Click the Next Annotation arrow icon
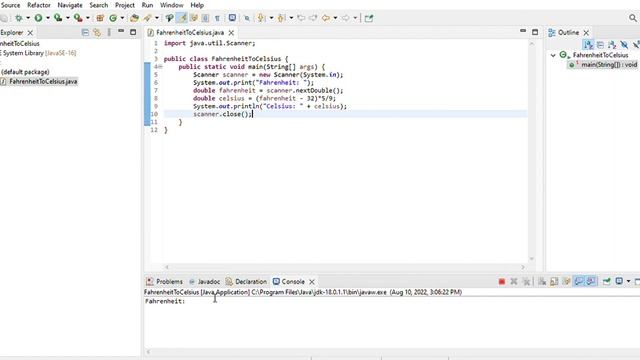Screen dimensions: 640x360 pyautogui.click(x=261, y=18)
